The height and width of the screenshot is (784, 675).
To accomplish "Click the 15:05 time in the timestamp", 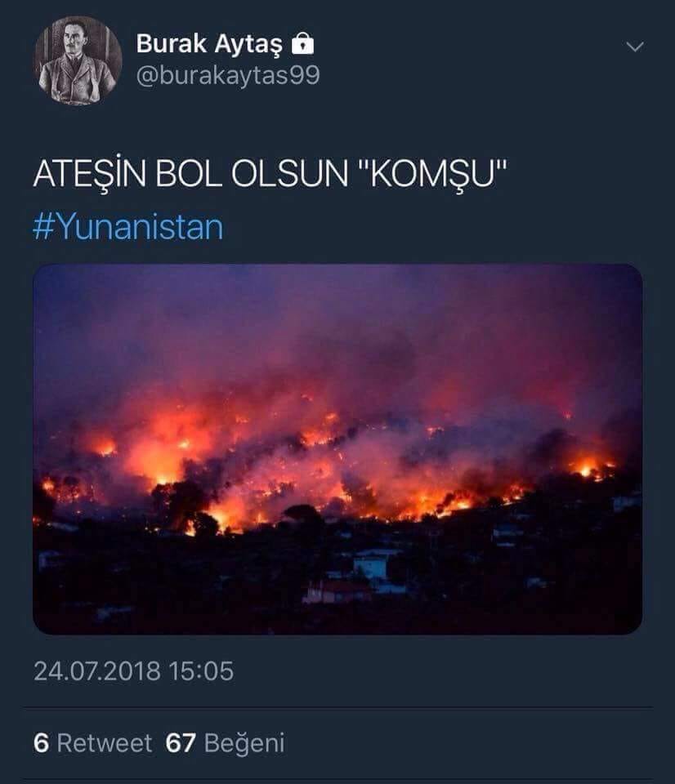I will click(201, 671).
